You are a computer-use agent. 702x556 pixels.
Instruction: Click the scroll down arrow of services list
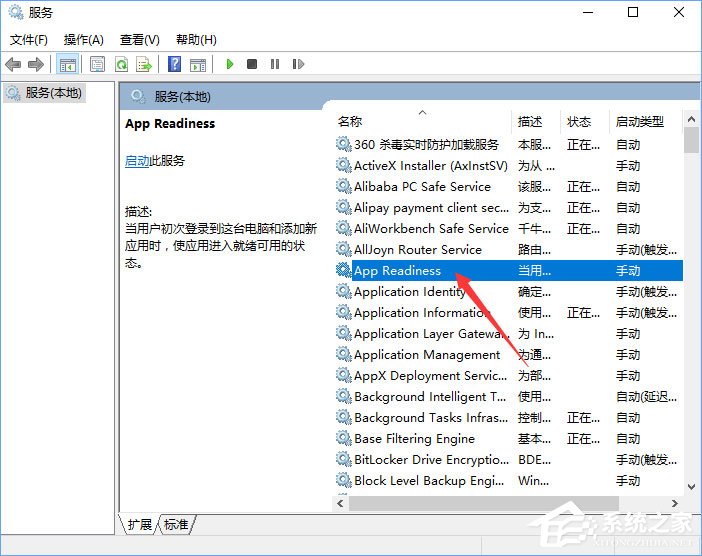coord(691,487)
